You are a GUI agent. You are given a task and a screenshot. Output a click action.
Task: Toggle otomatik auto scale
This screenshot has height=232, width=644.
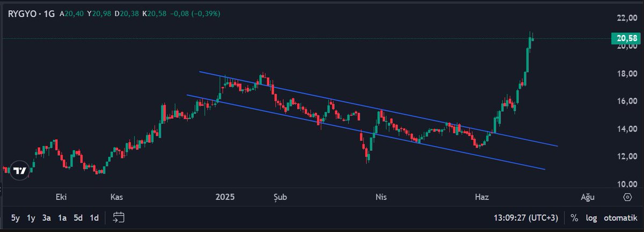click(x=620, y=218)
